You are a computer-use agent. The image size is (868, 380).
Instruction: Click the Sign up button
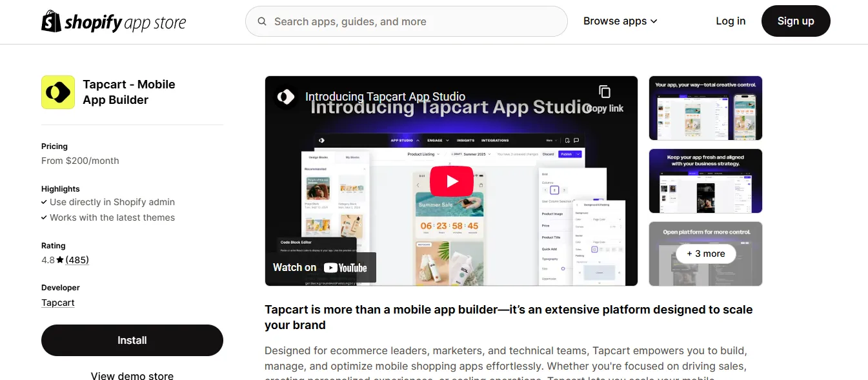click(796, 21)
